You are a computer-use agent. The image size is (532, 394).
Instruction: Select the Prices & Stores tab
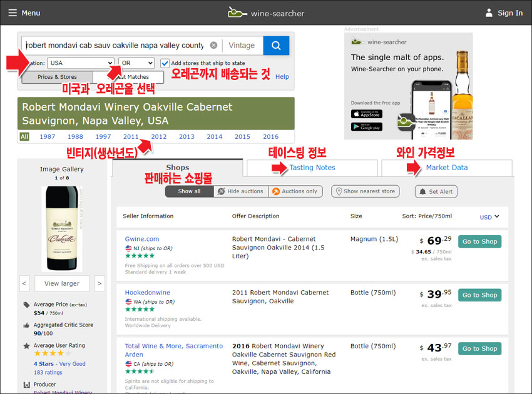[x=58, y=77]
